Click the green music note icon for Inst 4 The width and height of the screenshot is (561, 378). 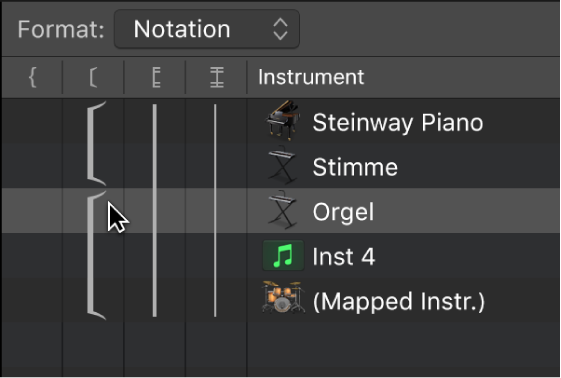(283, 255)
